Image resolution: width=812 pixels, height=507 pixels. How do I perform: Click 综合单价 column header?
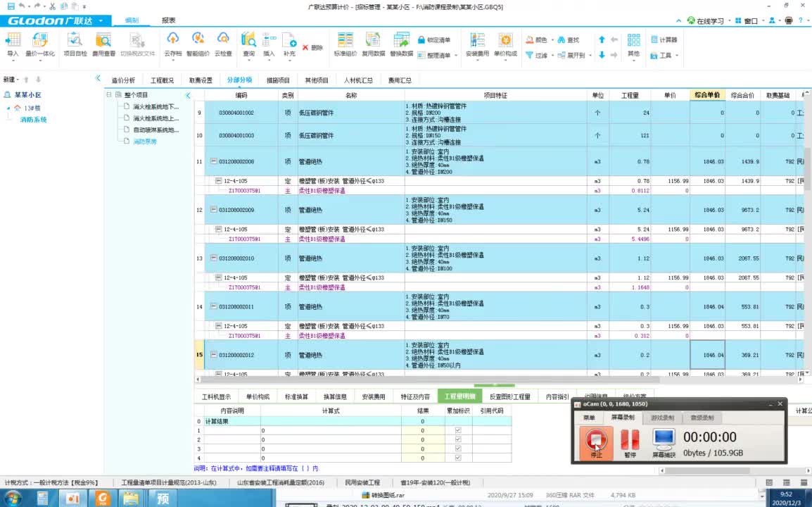tap(707, 95)
